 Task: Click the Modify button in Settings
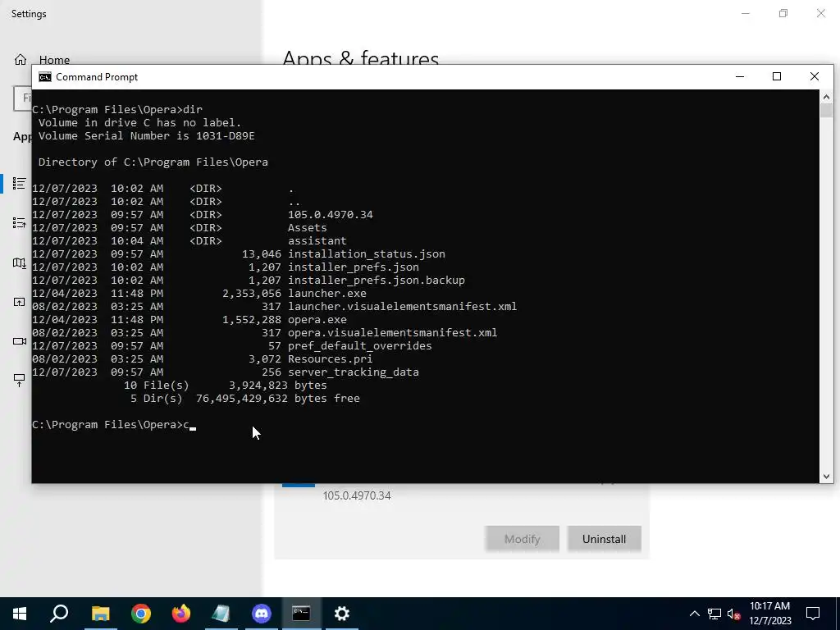point(523,539)
